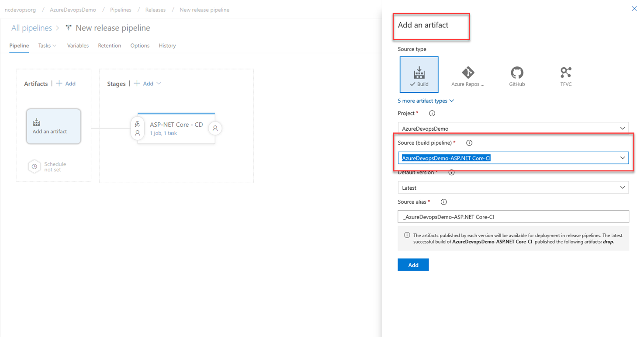Open the 1 job, 1 task link
This screenshot has height=337, width=644.
pos(163,133)
